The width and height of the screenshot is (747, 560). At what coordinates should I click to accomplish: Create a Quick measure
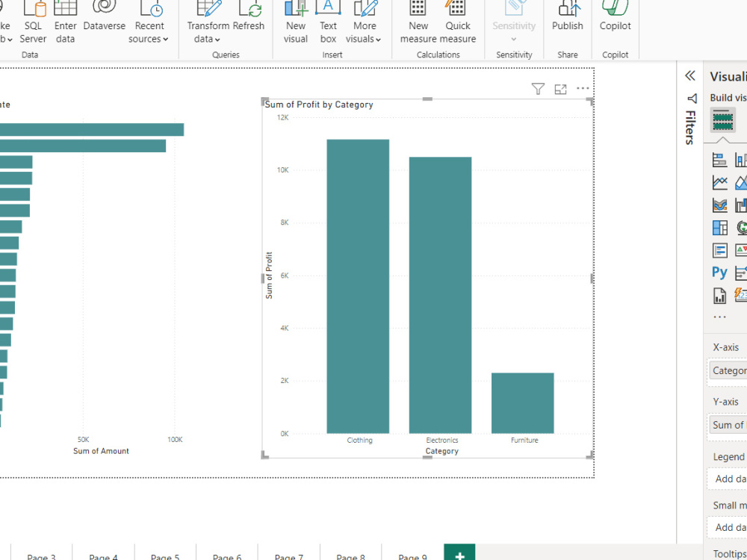pyautogui.click(x=457, y=23)
